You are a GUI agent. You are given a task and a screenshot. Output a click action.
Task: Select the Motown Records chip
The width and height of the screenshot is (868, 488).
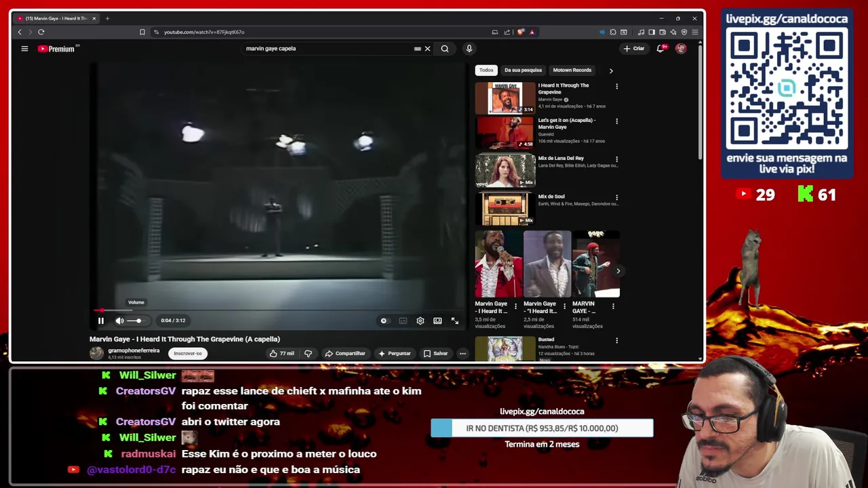pos(572,70)
